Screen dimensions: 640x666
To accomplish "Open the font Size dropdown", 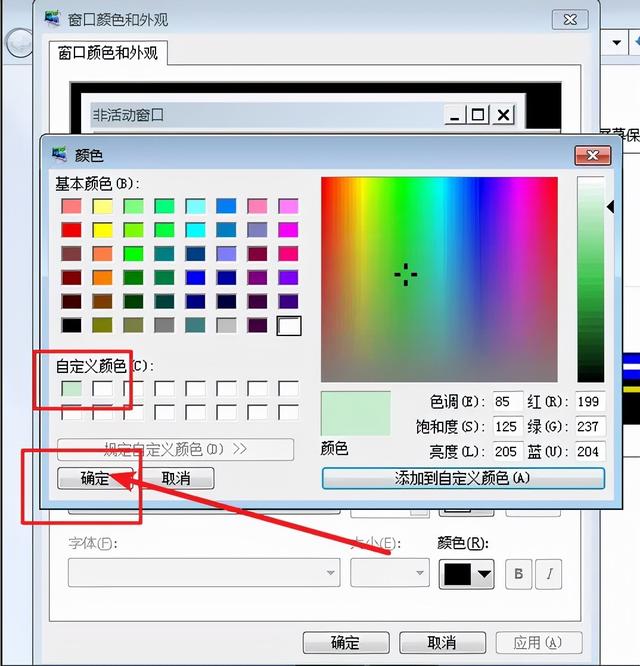I will tap(390, 573).
